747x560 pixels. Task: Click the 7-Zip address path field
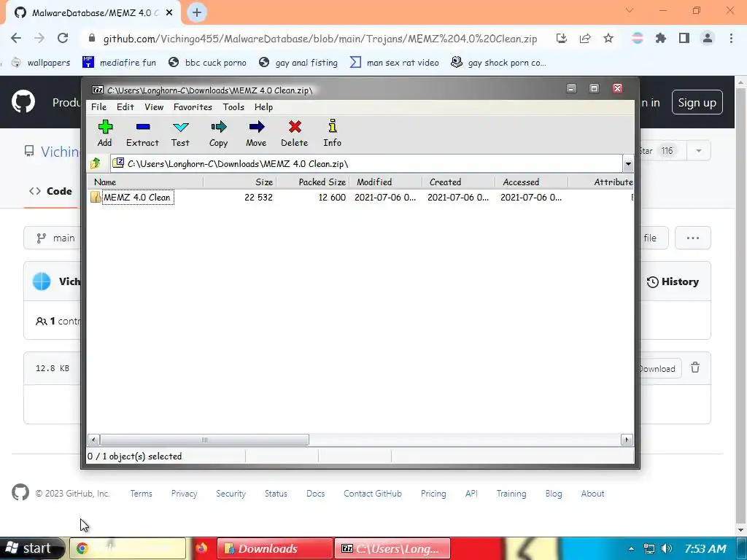367,164
